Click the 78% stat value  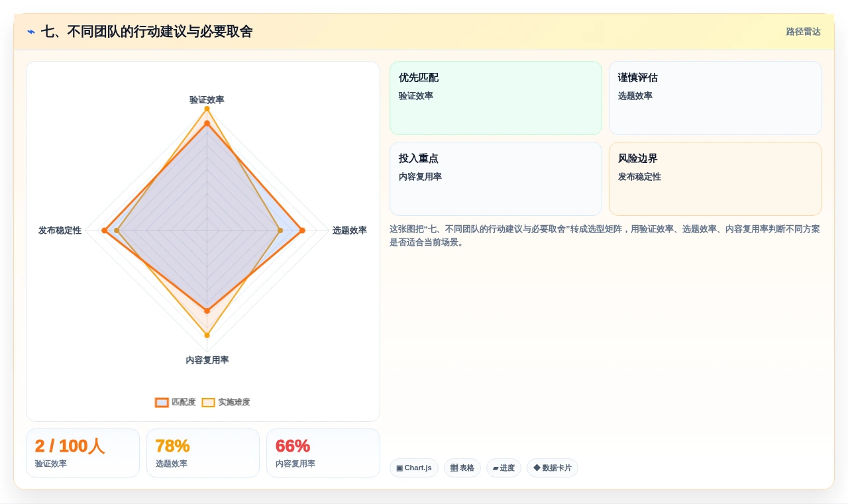pyautogui.click(x=172, y=446)
